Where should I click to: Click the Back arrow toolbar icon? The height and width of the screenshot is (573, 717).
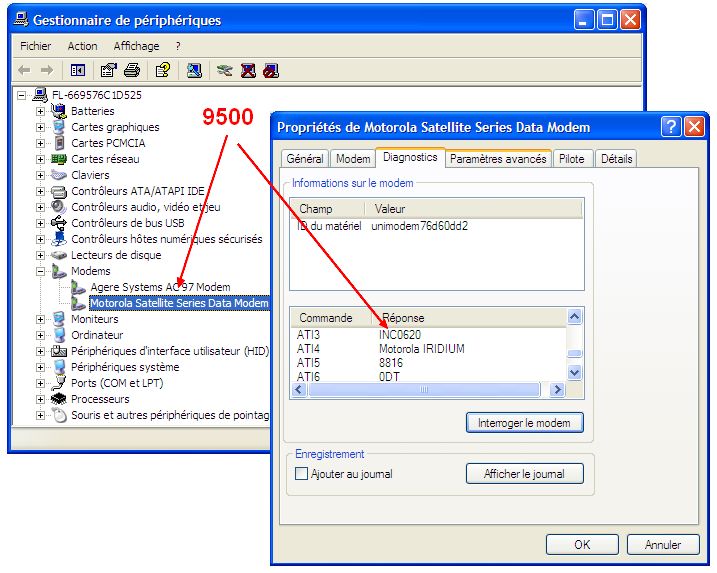(x=24, y=70)
